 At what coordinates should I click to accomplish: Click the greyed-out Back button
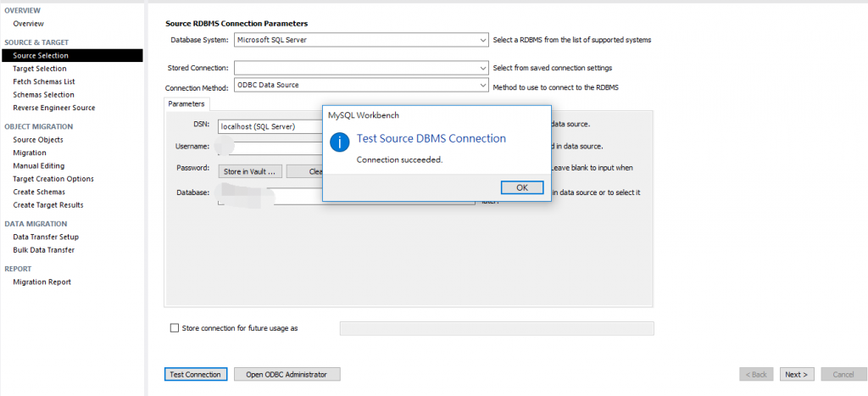click(755, 375)
